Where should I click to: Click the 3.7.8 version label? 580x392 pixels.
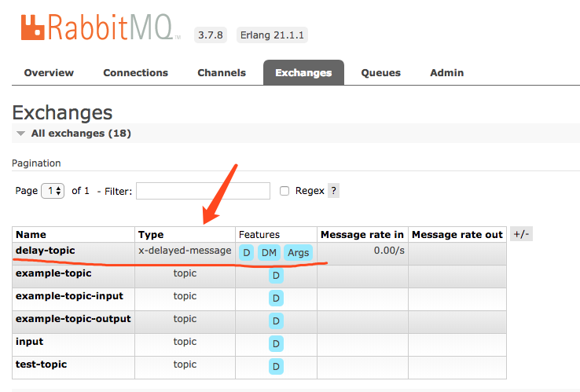coord(211,35)
